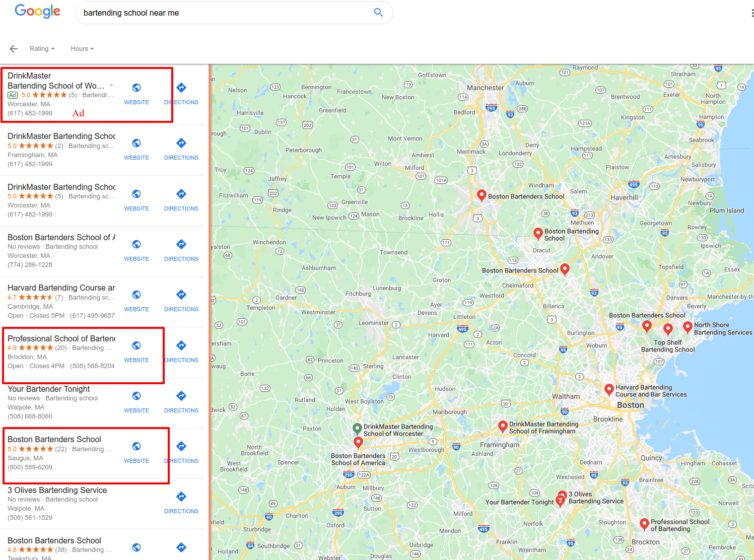Click North Shore Bartending Services map pin
Screen dimensions: 754x560
(x=688, y=327)
